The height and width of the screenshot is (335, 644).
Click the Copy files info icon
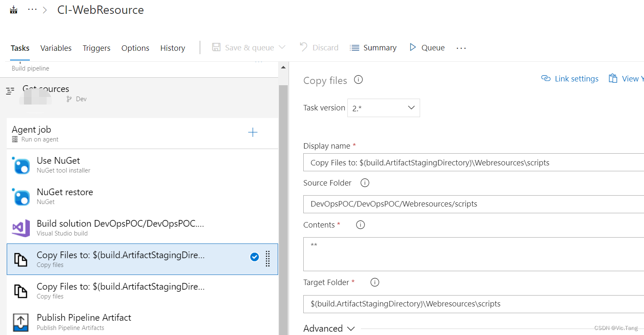pyautogui.click(x=358, y=80)
